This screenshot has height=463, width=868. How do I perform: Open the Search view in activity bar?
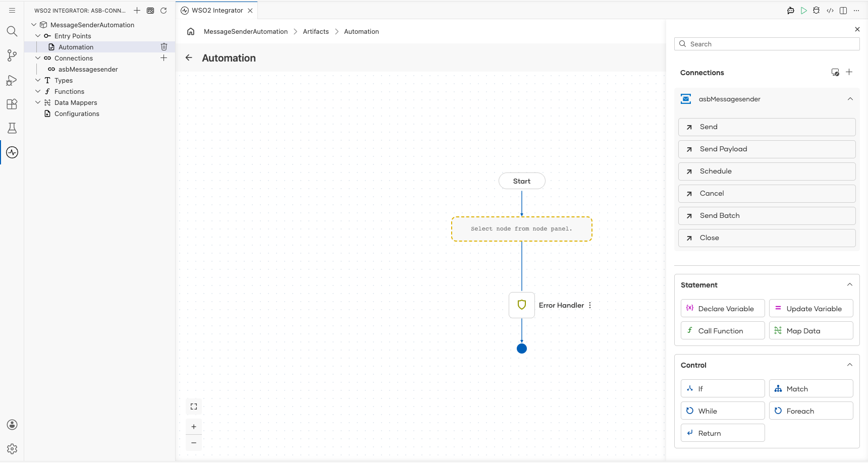coord(12,31)
